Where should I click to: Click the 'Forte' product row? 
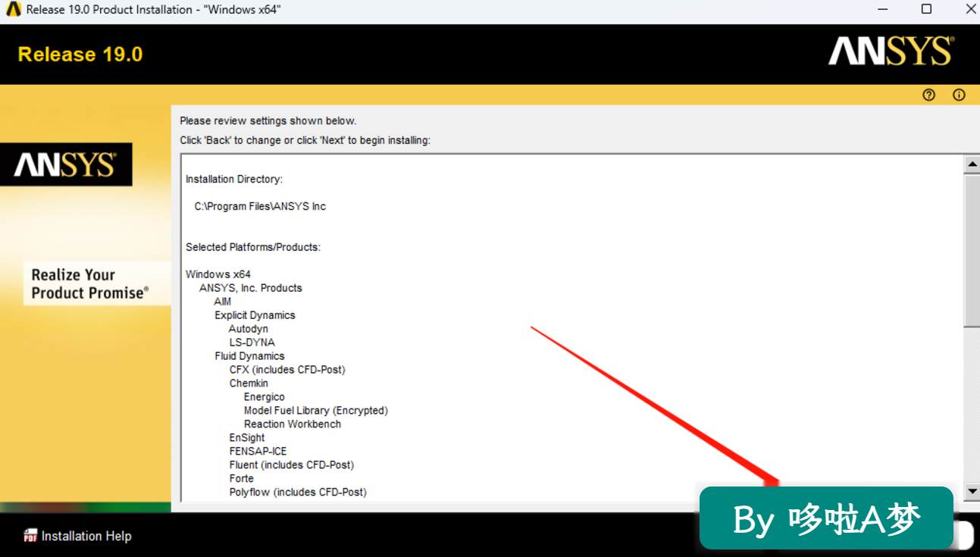[242, 479]
